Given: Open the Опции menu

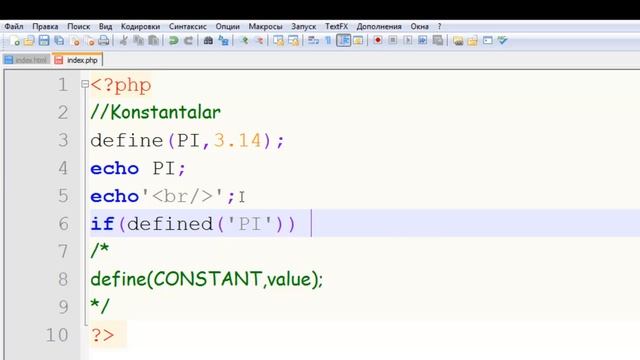Looking at the screenshot, I should (x=227, y=27).
